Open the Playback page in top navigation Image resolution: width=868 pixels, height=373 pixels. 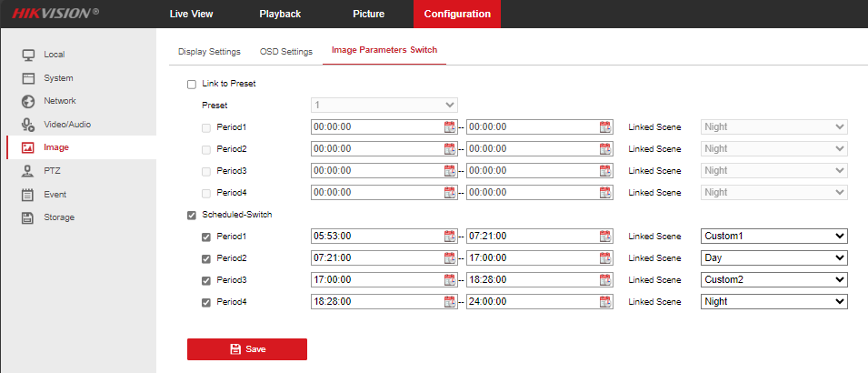pyautogui.click(x=280, y=14)
